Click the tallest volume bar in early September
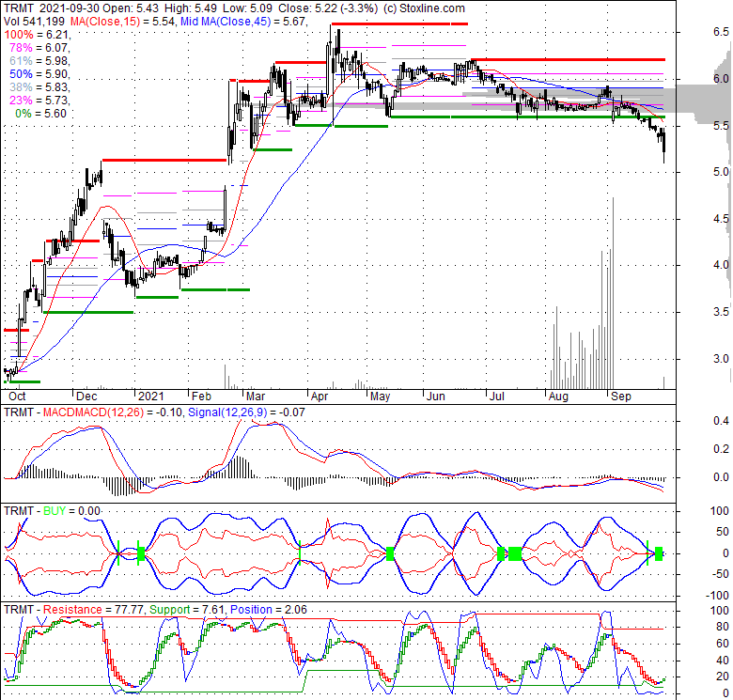 613,293
